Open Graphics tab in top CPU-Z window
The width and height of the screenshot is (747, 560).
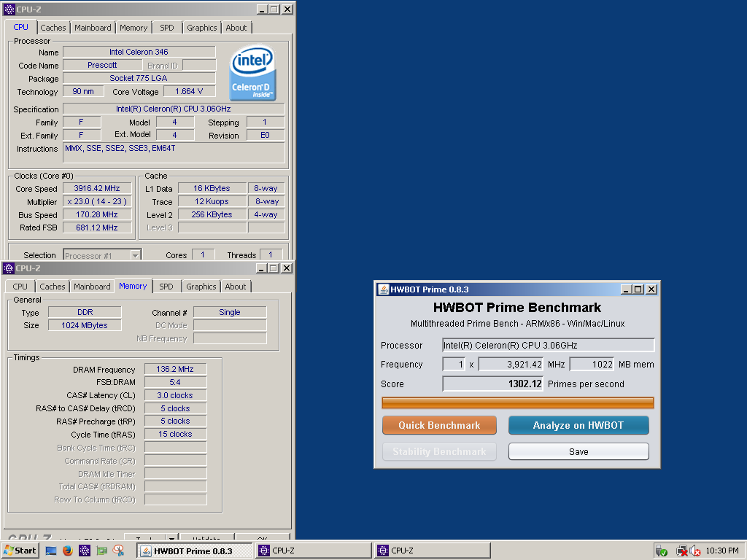[201, 28]
